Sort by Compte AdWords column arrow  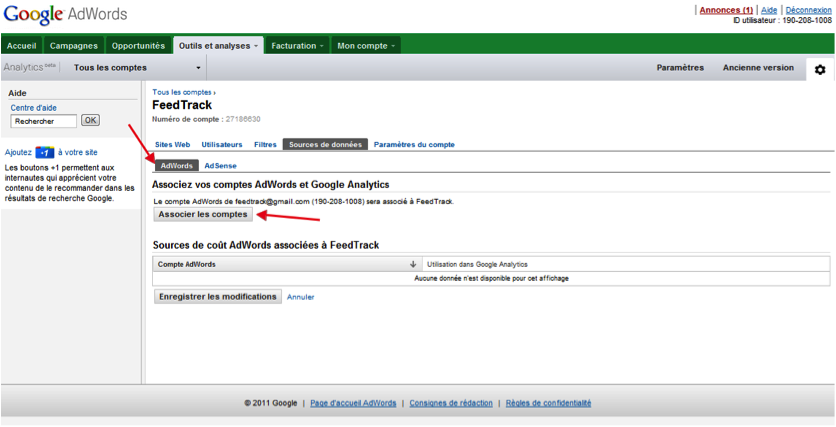pos(413,264)
